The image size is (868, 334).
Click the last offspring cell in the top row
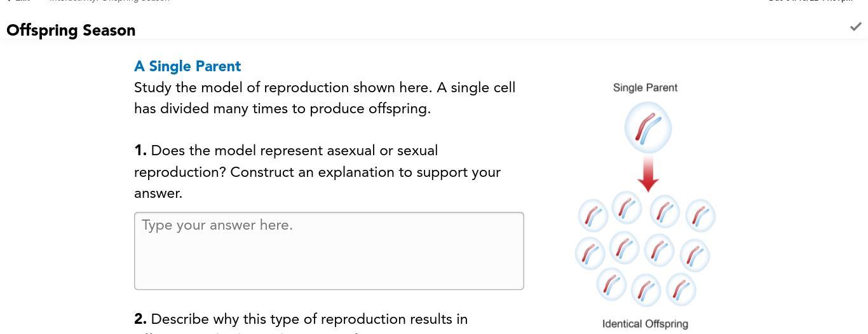[700, 215]
